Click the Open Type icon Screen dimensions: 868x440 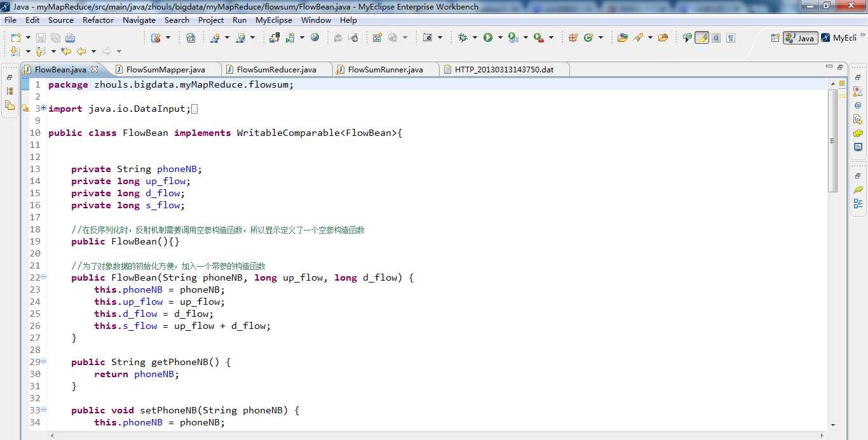click(623, 37)
